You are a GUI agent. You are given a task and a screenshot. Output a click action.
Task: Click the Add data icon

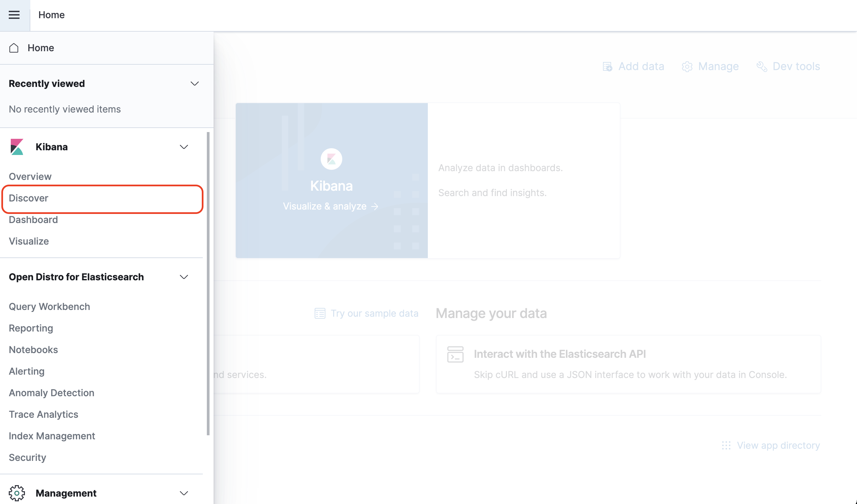click(607, 66)
